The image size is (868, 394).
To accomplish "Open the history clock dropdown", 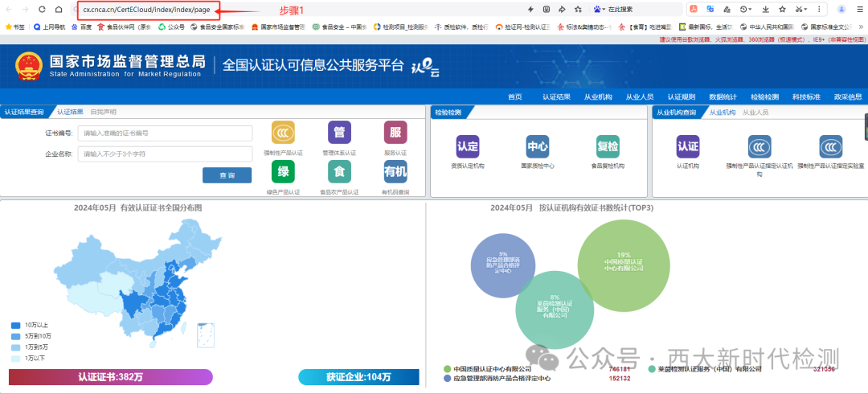I will pyautogui.click(x=747, y=10).
